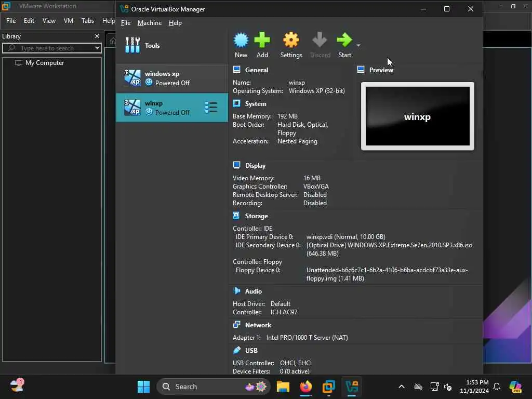532x399 pixels.
Task: Open the VirtualBox File menu
Action: point(126,23)
